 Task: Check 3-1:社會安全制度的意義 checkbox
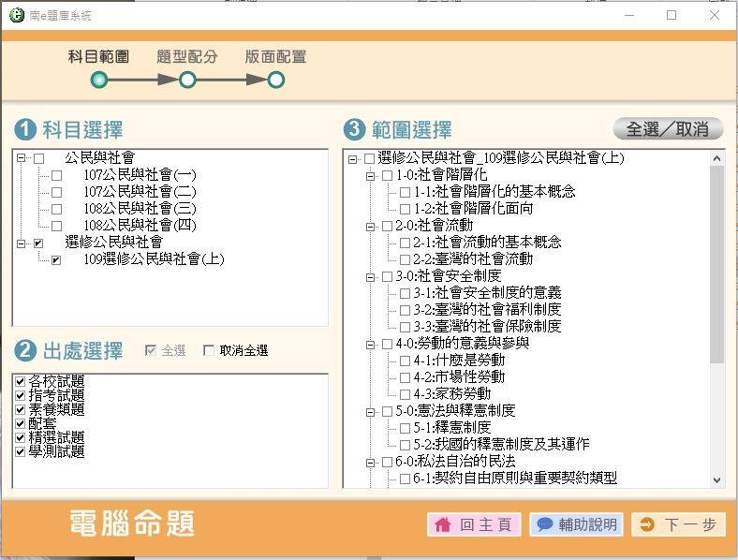coord(405,294)
